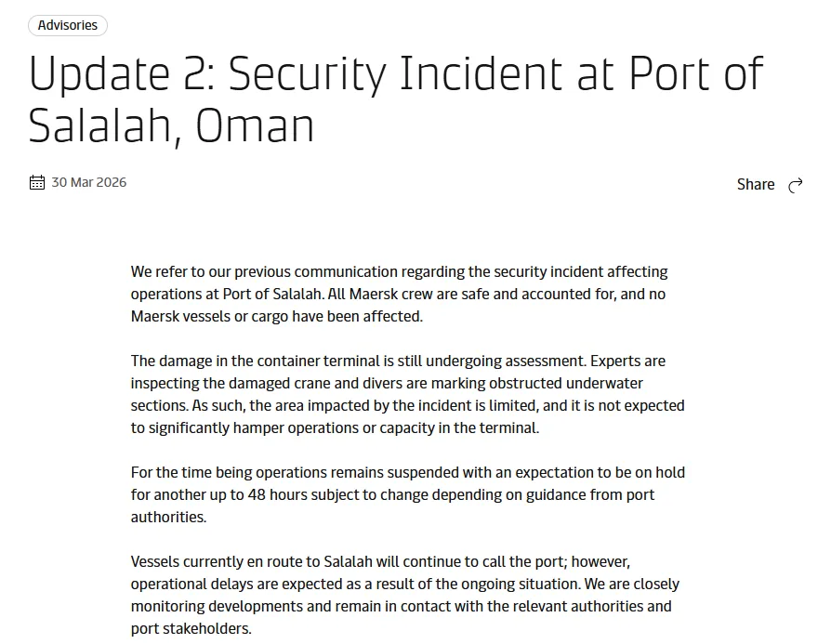Click the word "authorities." ending the third paragraph

tap(168, 517)
